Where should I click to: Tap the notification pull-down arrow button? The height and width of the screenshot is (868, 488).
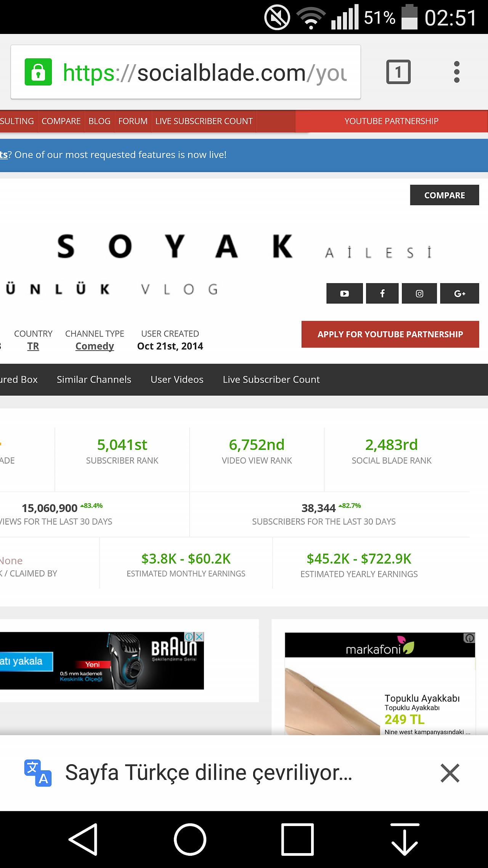point(405,839)
